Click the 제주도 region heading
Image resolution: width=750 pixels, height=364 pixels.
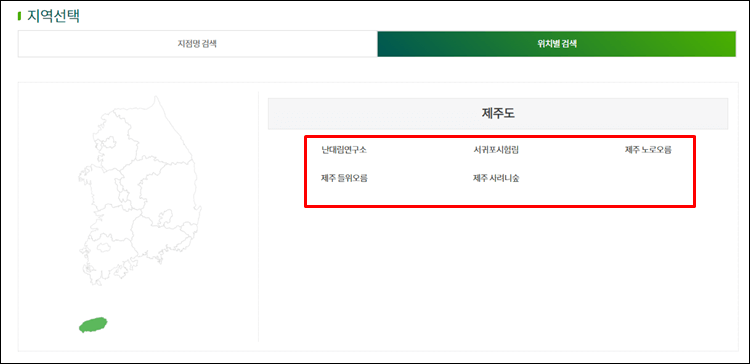[498, 114]
